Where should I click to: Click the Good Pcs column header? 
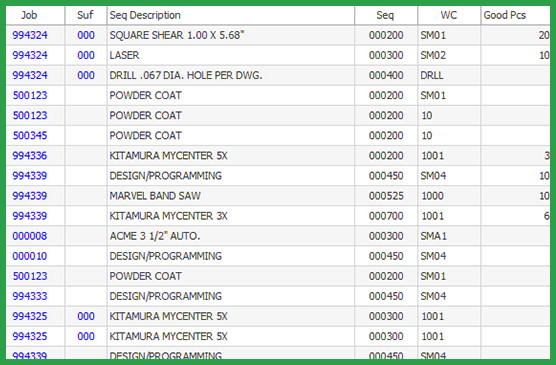tap(515, 15)
